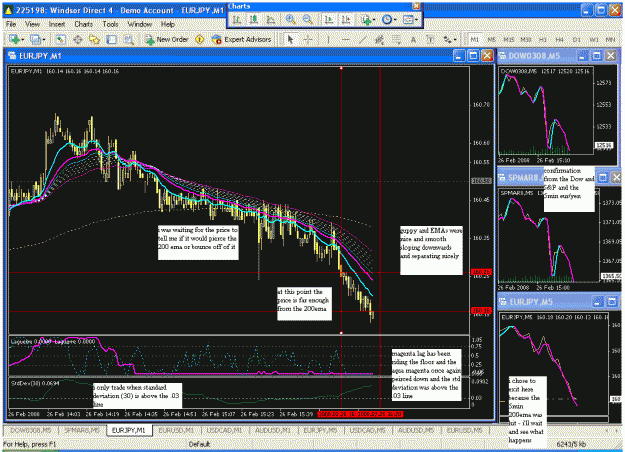Click the New Order button

click(x=167, y=39)
